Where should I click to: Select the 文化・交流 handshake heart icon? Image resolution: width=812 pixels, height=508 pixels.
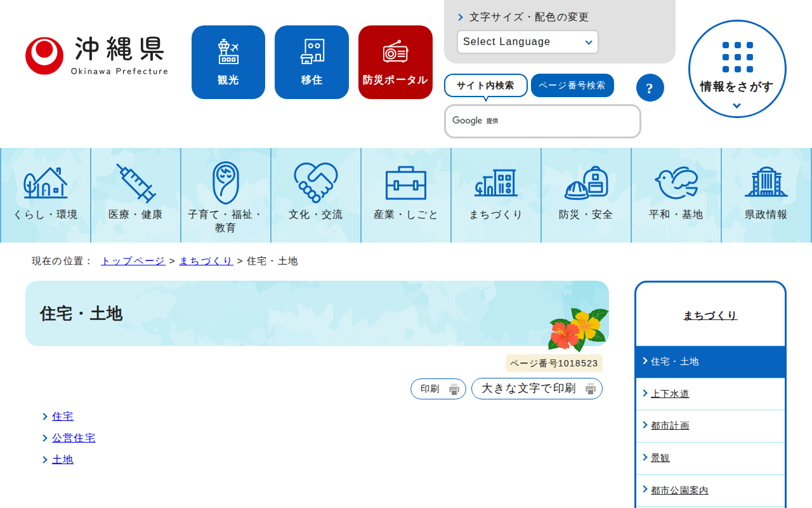316,182
